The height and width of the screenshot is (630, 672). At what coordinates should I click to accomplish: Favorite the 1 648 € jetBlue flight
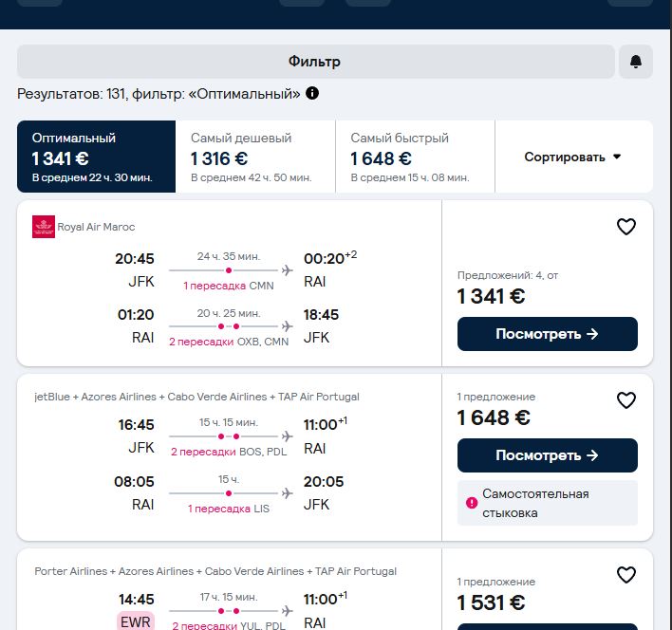pos(626,400)
